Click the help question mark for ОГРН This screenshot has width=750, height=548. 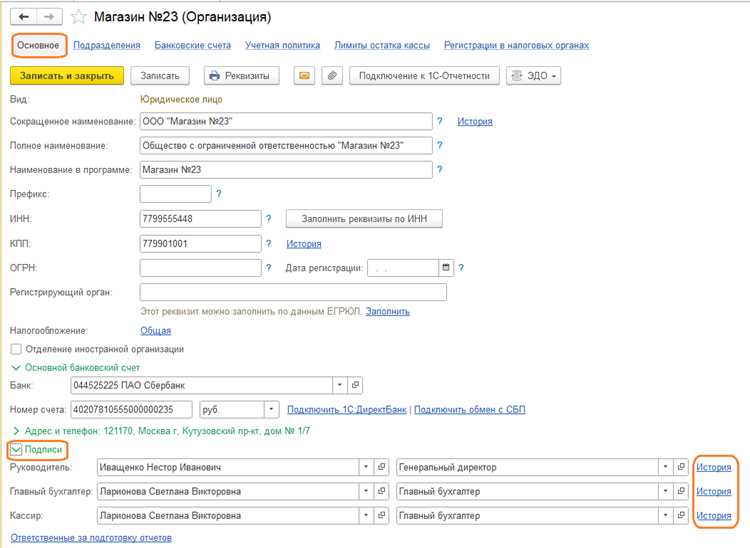coord(268,268)
